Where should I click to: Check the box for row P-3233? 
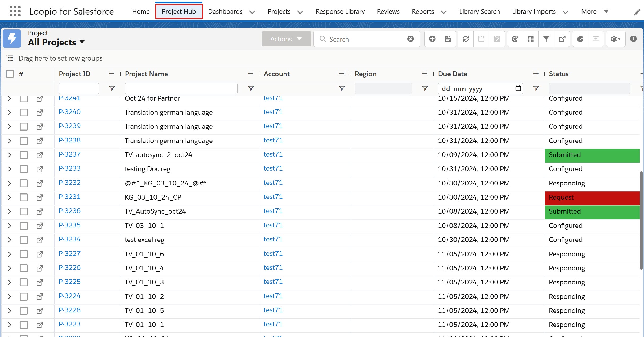24,169
